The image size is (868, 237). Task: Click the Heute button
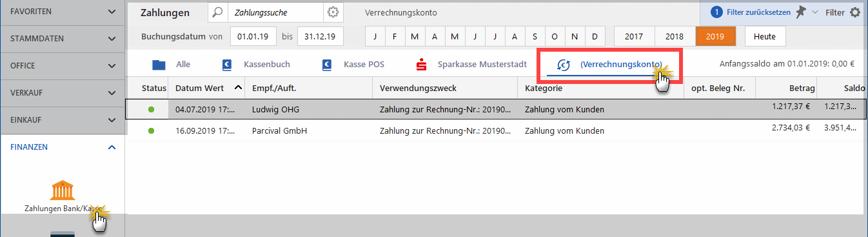click(x=765, y=36)
